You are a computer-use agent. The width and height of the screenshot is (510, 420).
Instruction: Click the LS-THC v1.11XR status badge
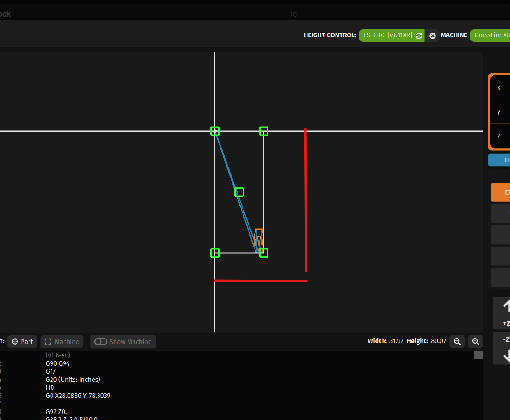(388, 35)
